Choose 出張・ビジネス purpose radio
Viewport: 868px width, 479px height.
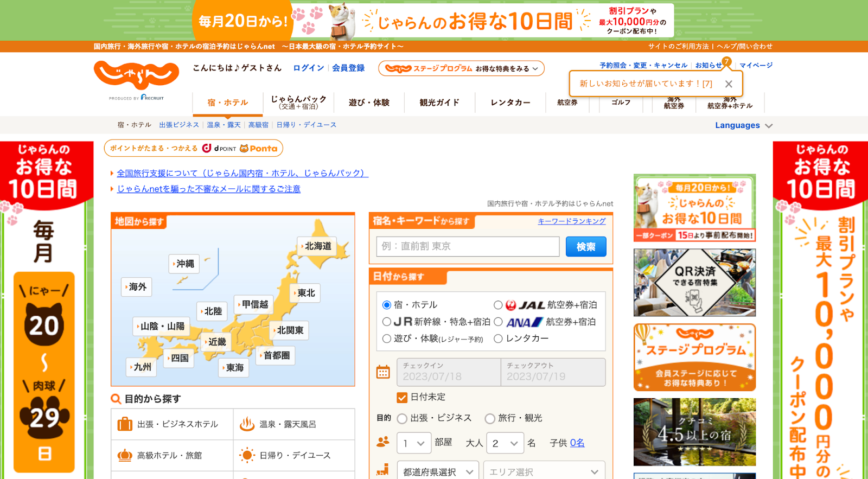[x=402, y=418]
